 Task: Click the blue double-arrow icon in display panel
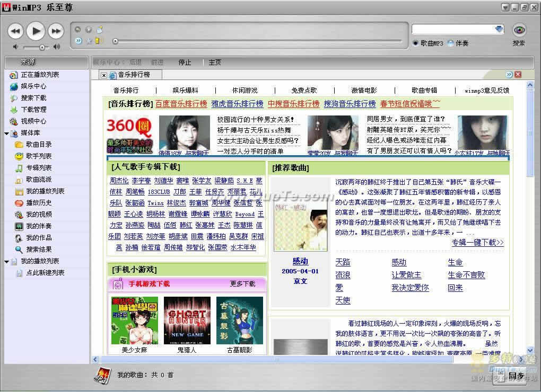[x=78, y=41]
